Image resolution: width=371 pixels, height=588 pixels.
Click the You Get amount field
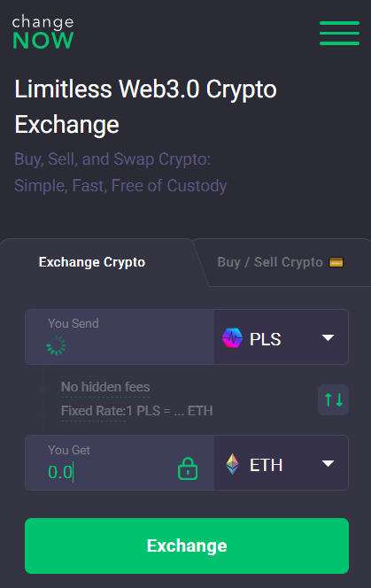[120, 463]
